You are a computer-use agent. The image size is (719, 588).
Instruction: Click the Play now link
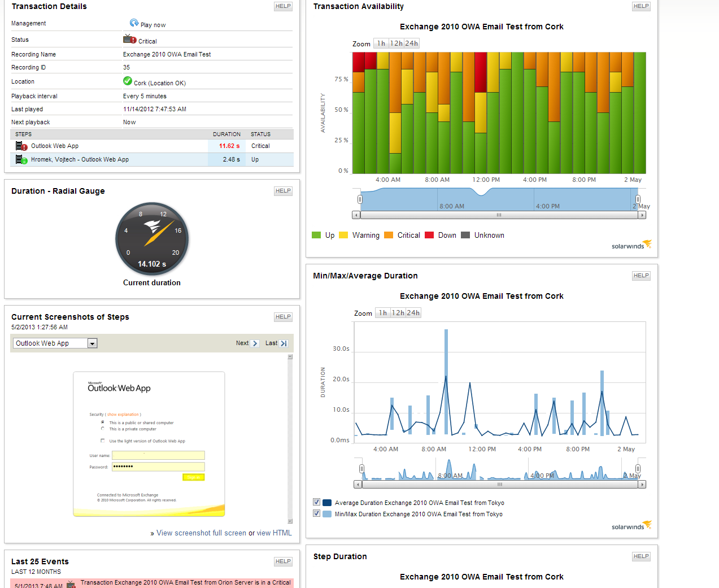tap(153, 25)
